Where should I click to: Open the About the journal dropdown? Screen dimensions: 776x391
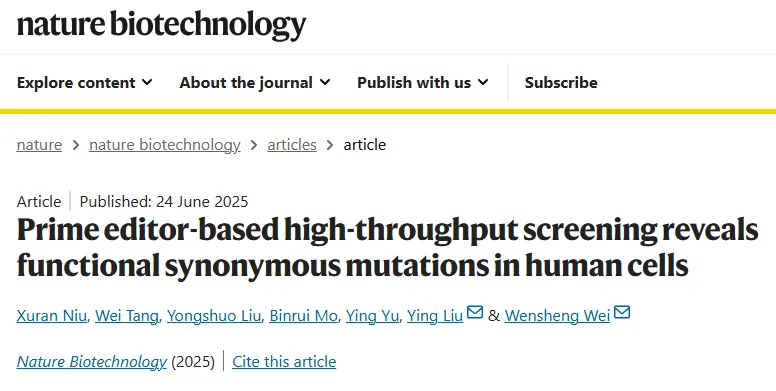point(254,82)
